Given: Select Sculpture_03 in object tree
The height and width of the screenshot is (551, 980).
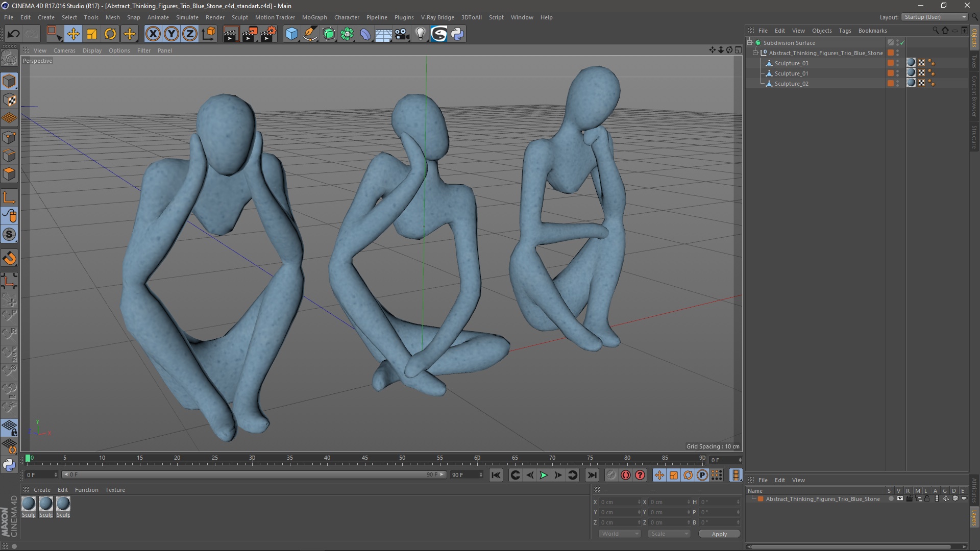Looking at the screenshot, I should pos(791,63).
